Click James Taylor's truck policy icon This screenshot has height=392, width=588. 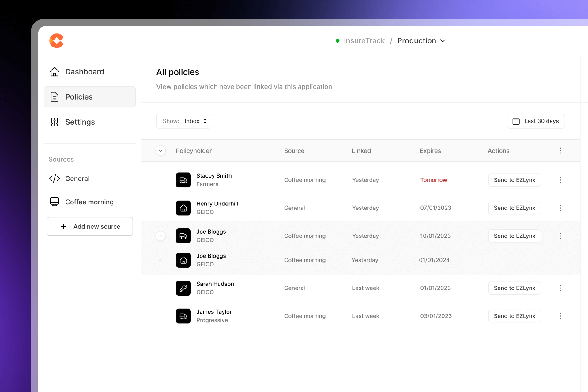click(x=183, y=316)
